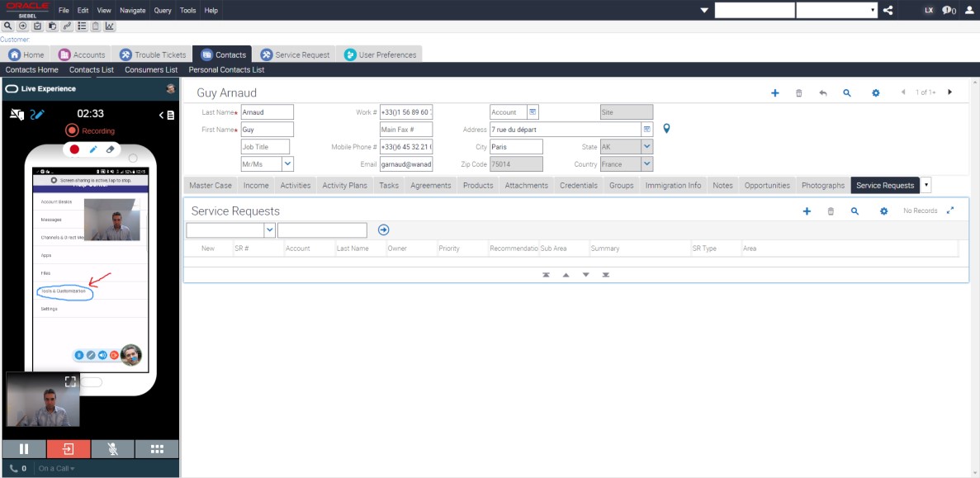Image resolution: width=980 pixels, height=478 pixels.
Task: Open the top bar dropdown arrow beside the search box
Action: click(x=704, y=10)
